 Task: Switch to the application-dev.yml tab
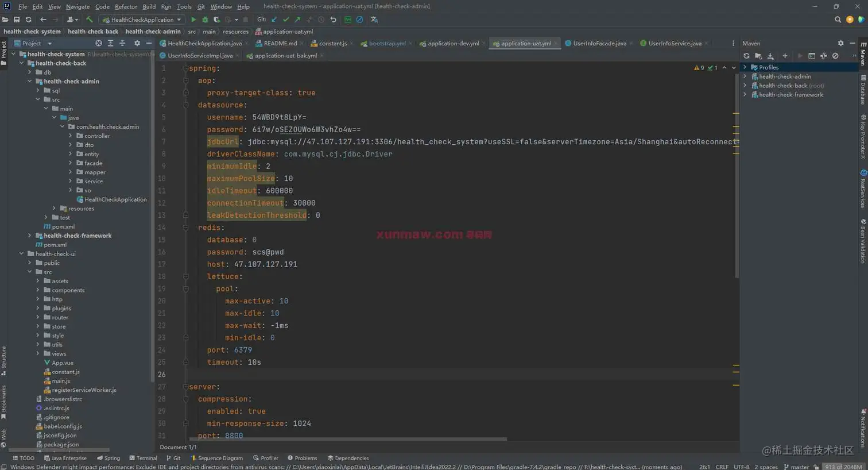point(453,43)
